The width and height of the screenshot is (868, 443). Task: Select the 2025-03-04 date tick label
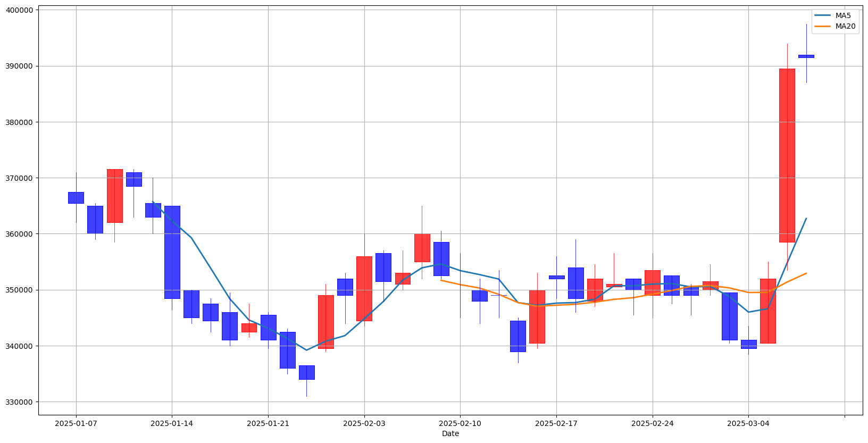(748, 423)
